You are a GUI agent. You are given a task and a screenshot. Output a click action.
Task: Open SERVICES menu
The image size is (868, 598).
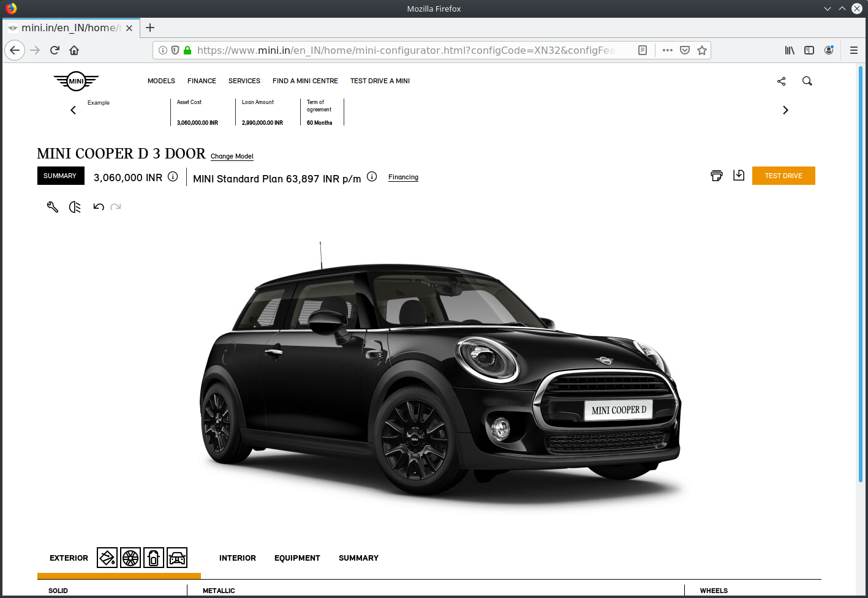244,81
